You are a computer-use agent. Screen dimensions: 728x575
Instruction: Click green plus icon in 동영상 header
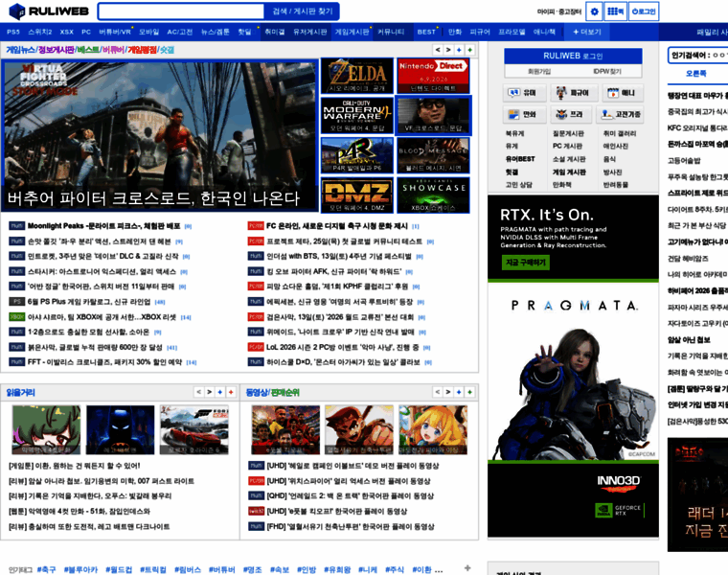click(x=470, y=392)
